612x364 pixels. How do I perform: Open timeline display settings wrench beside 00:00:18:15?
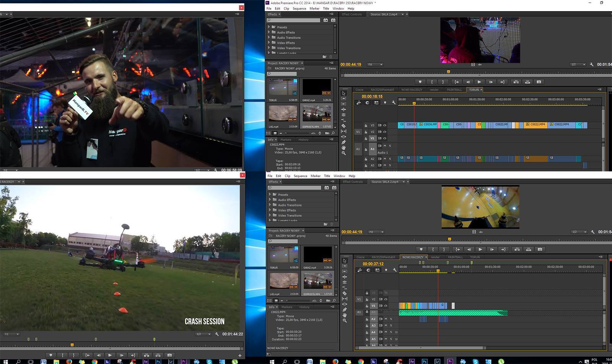[394, 102]
